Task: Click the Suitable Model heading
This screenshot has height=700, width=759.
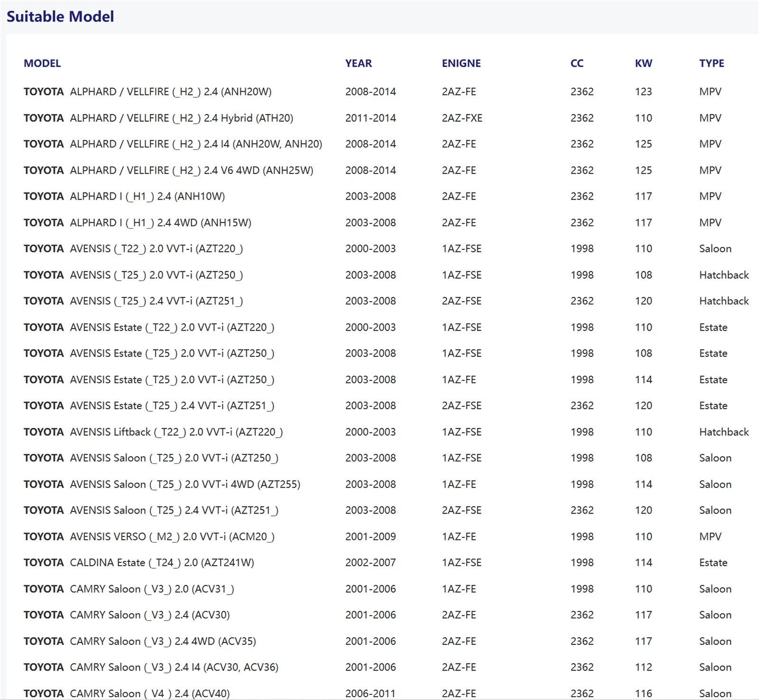Action: pyautogui.click(x=60, y=17)
